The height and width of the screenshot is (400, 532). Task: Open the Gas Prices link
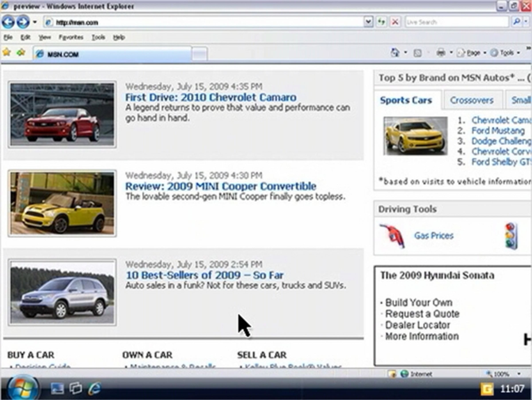pyautogui.click(x=434, y=236)
